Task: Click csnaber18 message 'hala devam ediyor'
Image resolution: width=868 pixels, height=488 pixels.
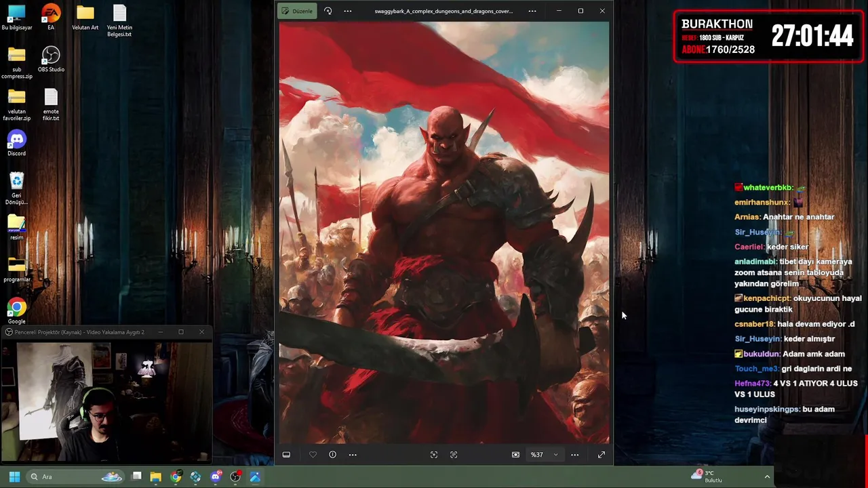Action: (795, 324)
